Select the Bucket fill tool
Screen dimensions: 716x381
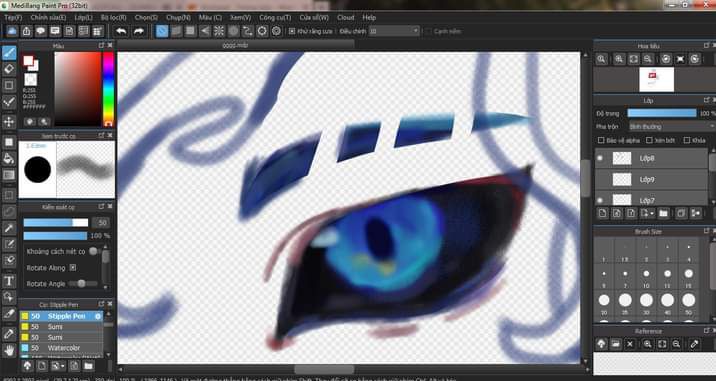[x=9, y=159]
